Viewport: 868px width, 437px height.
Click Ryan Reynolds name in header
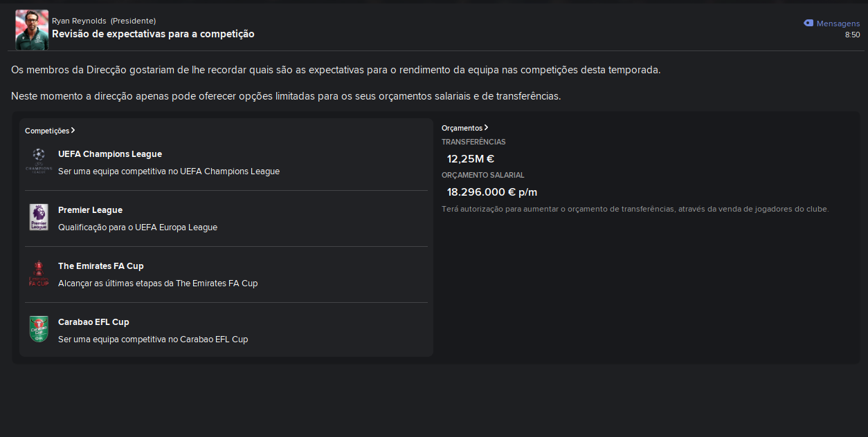pos(78,21)
